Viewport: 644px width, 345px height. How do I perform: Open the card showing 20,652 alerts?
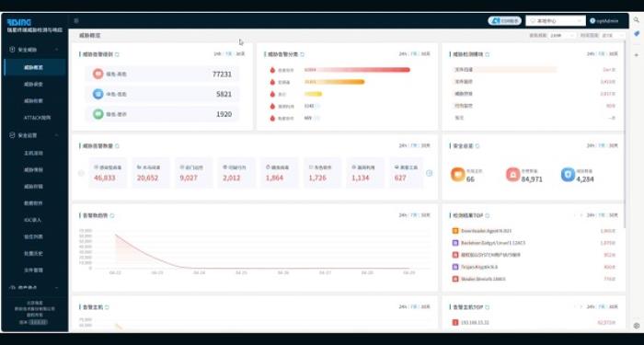coord(151,173)
